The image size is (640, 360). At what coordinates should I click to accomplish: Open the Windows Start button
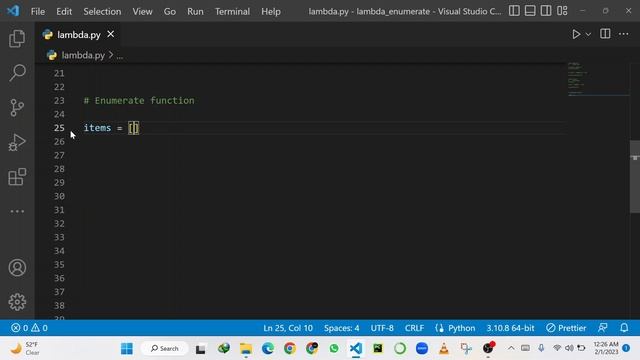[x=127, y=349]
